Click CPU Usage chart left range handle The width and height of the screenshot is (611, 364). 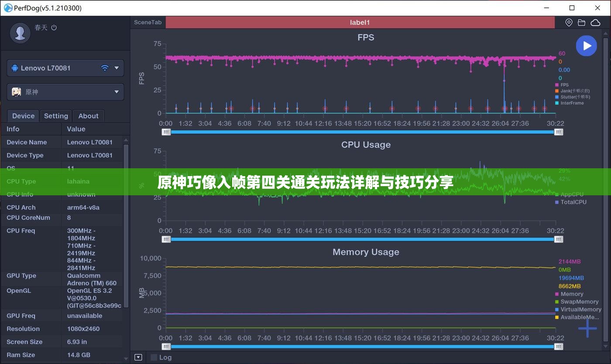[166, 239]
